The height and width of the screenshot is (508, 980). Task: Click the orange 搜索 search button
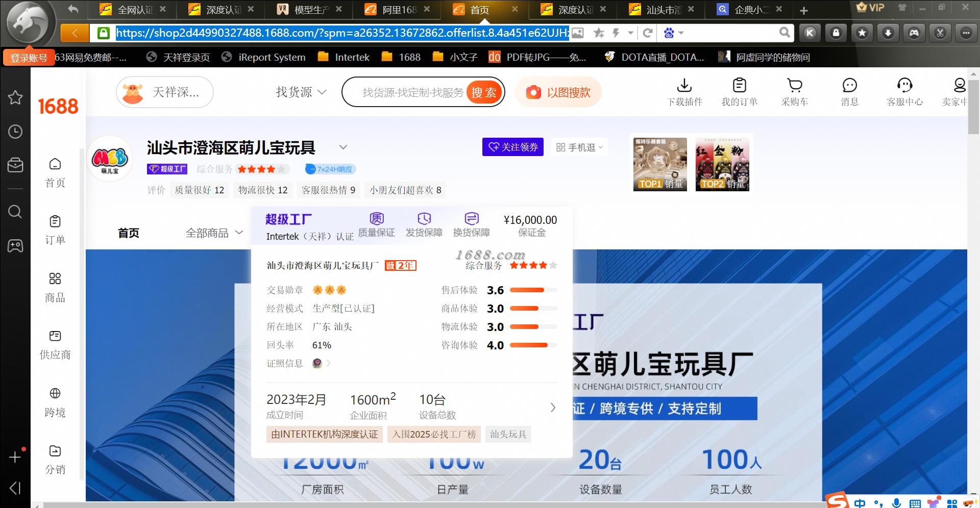point(484,92)
